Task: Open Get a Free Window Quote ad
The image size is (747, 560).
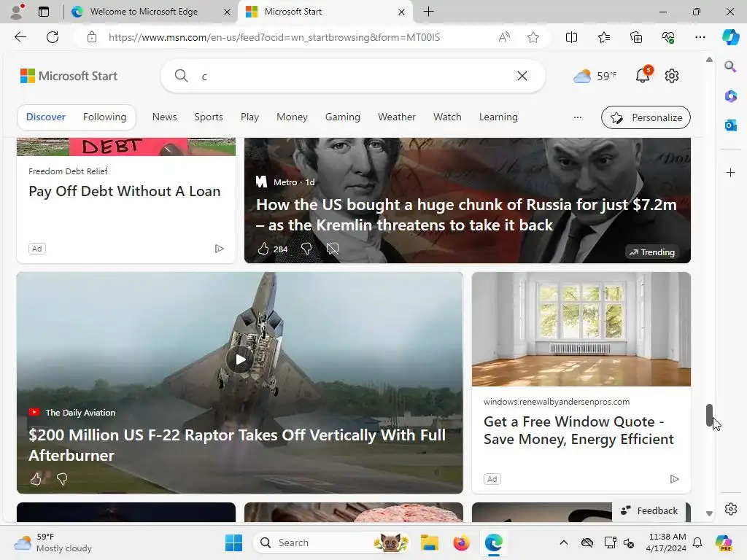Action: coord(578,430)
